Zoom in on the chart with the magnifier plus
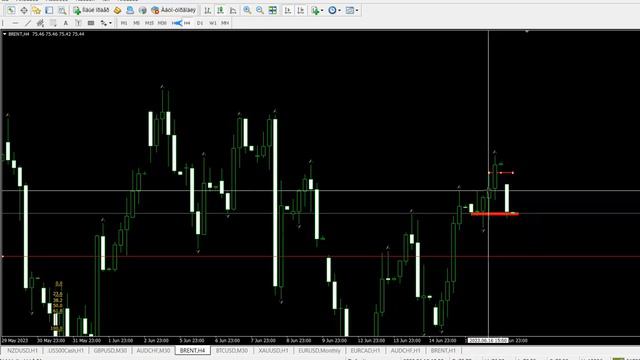640x360 pixels. pyautogui.click(x=247, y=10)
